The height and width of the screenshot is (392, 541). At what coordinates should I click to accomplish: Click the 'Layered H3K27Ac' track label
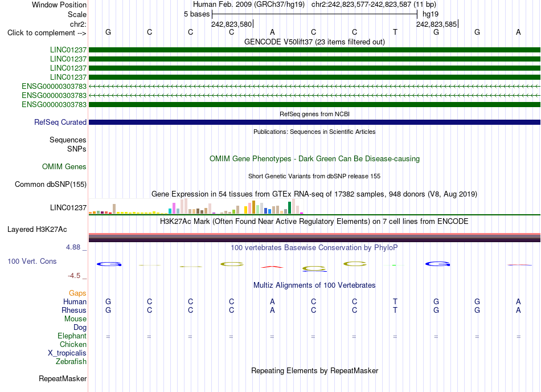coord(37,230)
